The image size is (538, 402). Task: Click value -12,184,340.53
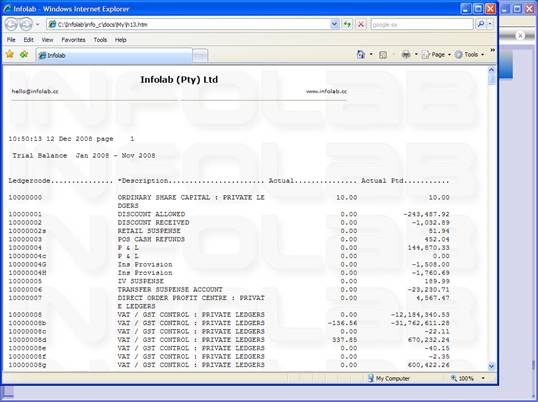click(x=420, y=315)
